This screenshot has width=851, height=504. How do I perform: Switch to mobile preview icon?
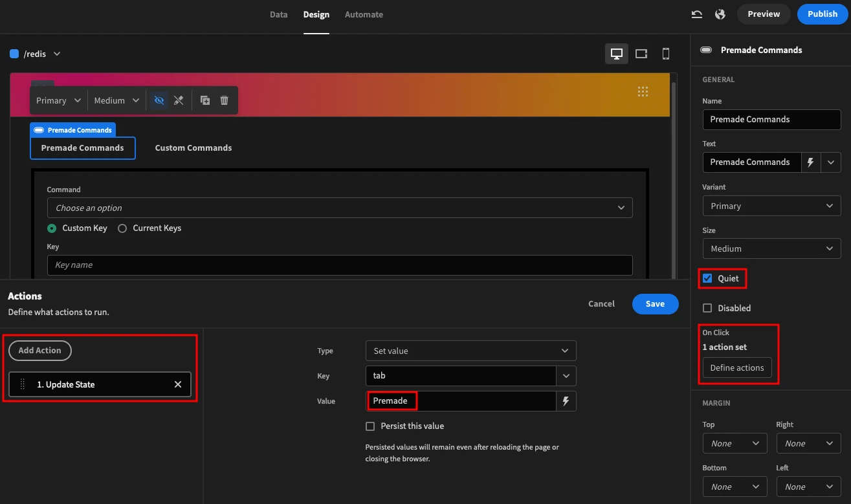(x=666, y=54)
